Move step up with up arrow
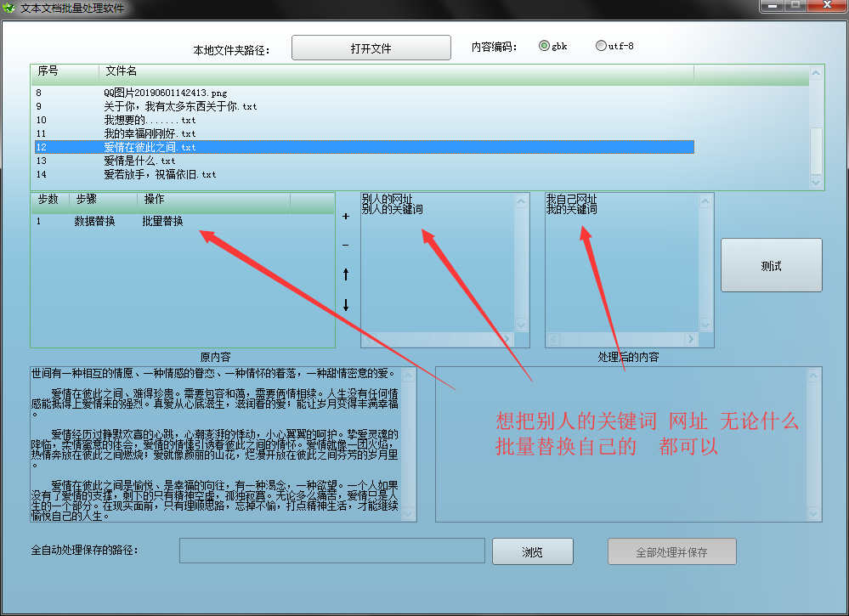Viewport: 849px width, 616px height. (x=345, y=274)
